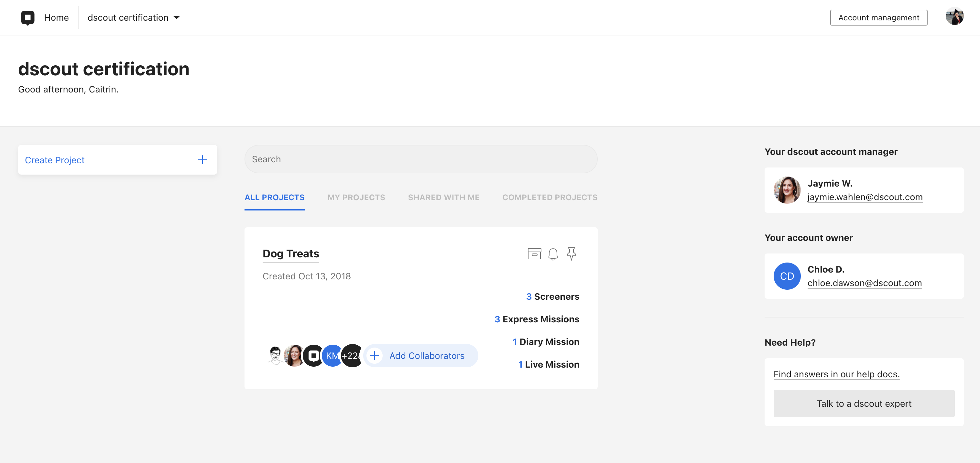
Task: Open the 3 Express Missions link
Action: point(537,319)
